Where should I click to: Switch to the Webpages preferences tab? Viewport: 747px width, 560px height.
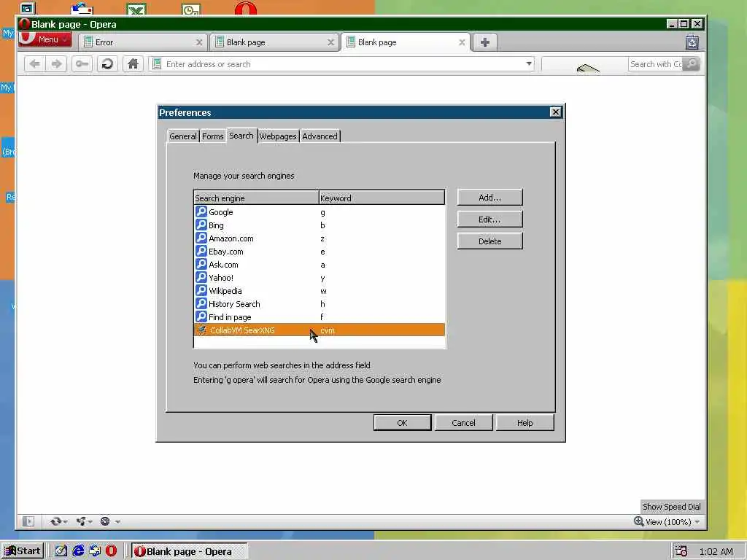coord(278,136)
